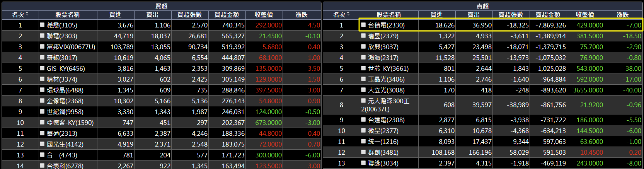Check the box for 穩懋(3105)

pyautogui.click(x=42, y=25)
